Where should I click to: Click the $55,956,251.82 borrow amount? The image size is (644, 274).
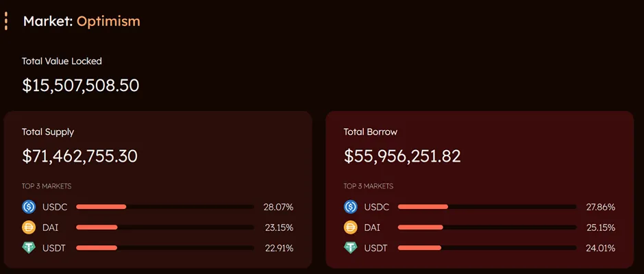[403, 156]
